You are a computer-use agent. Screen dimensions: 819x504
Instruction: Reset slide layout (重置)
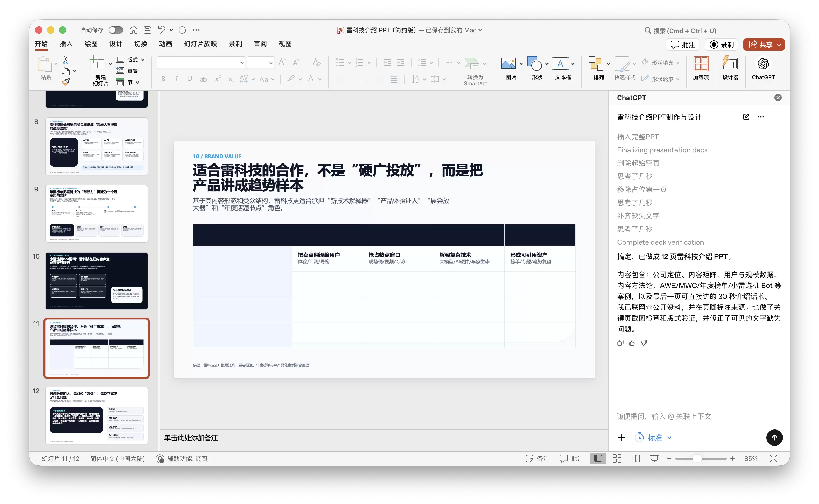pyautogui.click(x=127, y=71)
